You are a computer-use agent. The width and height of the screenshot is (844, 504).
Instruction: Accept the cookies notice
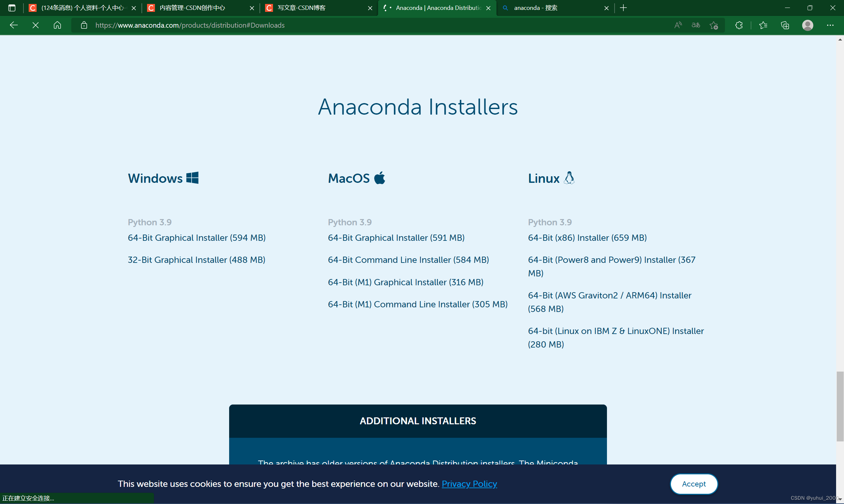point(694,484)
